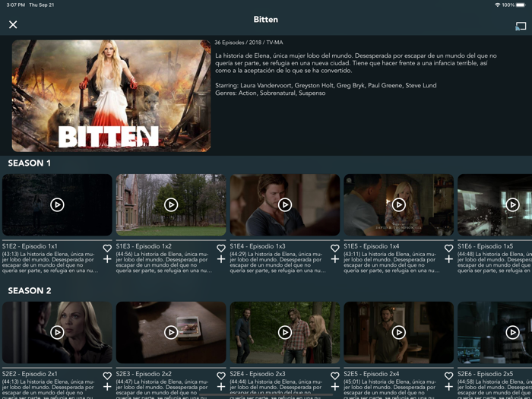Favorite S2E4 with the heart icon

click(x=335, y=376)
